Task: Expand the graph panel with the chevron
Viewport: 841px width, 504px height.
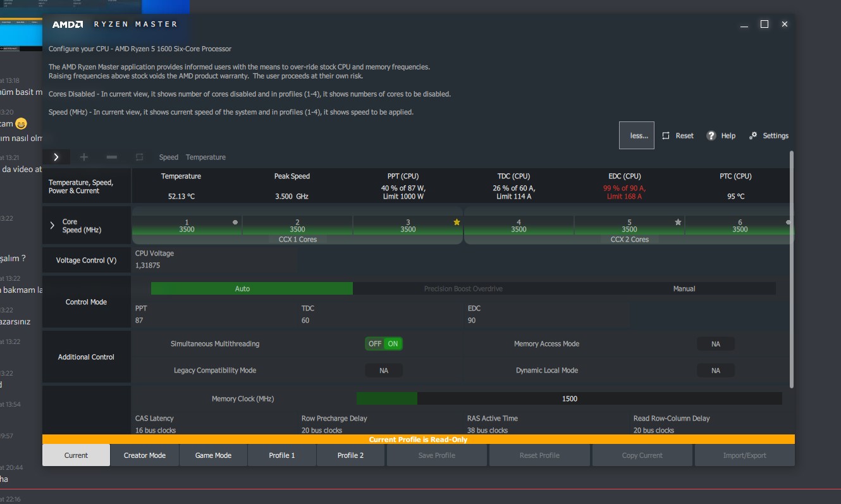Action: [56, 157]
